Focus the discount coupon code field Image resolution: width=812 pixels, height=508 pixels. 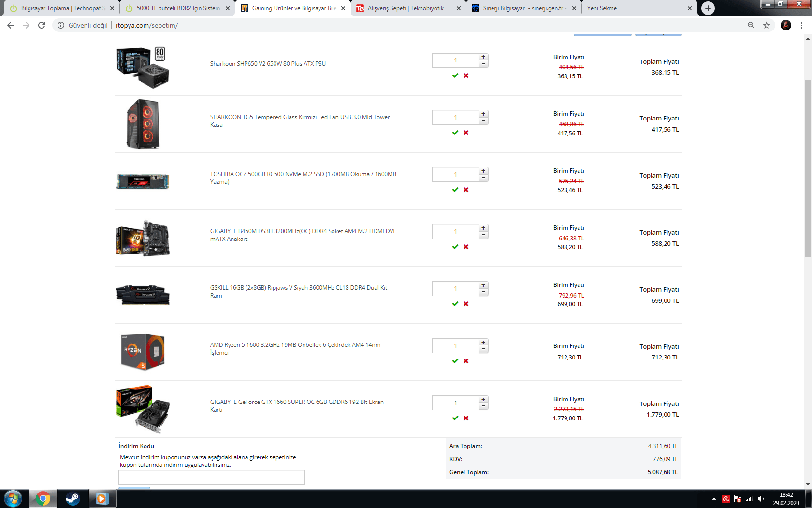click(212, 477)
